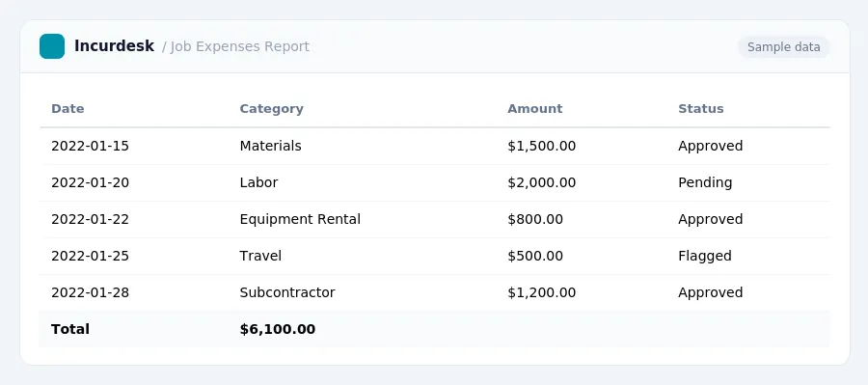Viewport: 868px width, 385px height.
Task: Click the teal Incurdesk logo icon
Action: point(52,46)
